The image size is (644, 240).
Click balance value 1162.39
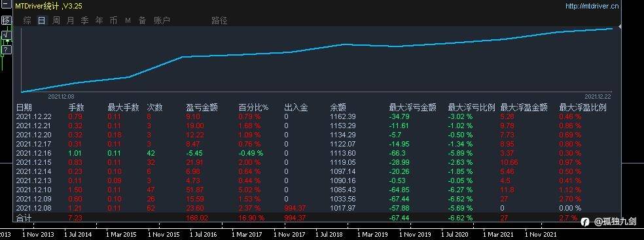(343, 116)
